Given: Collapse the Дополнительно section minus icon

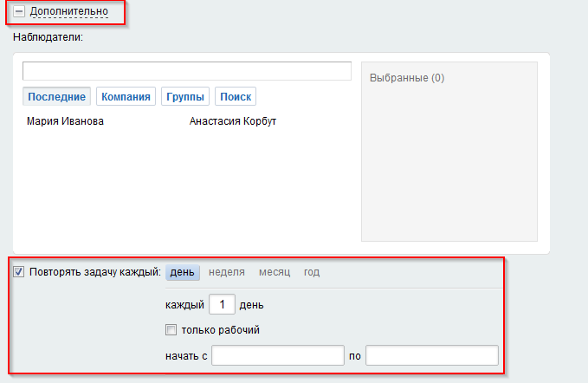Looking at the screenshot, I should 19,11.
